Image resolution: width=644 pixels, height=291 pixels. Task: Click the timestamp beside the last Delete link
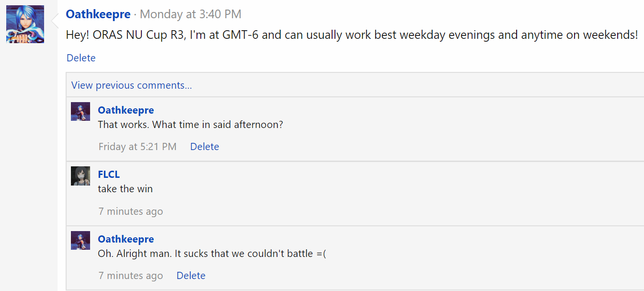tap(131, 276)
